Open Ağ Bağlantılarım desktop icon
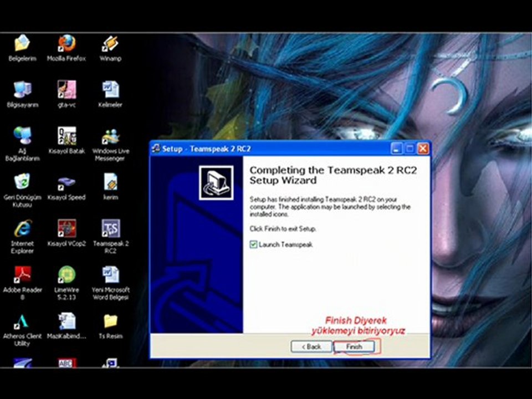 [x=22, y=136]
